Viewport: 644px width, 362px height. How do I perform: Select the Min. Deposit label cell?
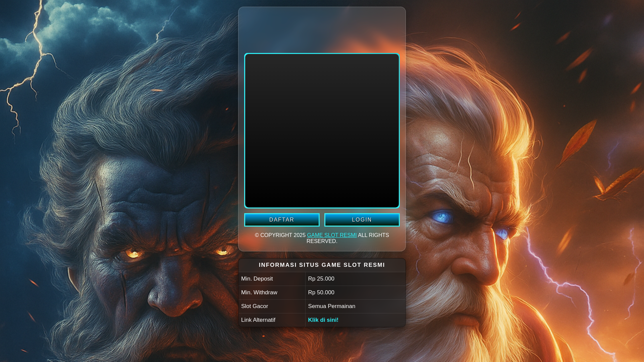click(257, 279)
